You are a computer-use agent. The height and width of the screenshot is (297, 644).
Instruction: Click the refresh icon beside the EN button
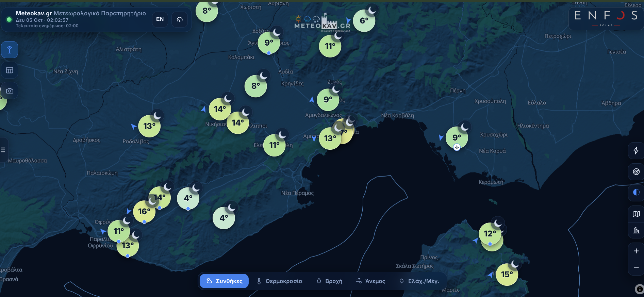pyautogui.click(x=180, y=19)
